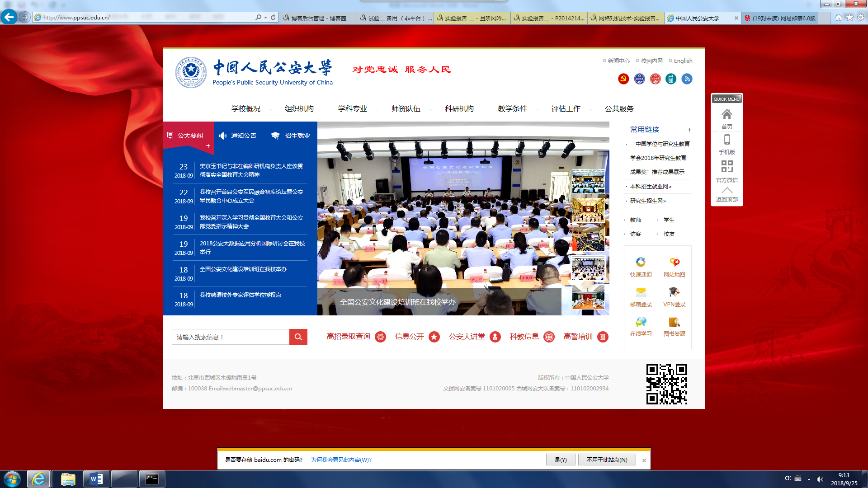Click the 请输入搜索信息 search field
The image size is (868, 488).
(230, 337)
